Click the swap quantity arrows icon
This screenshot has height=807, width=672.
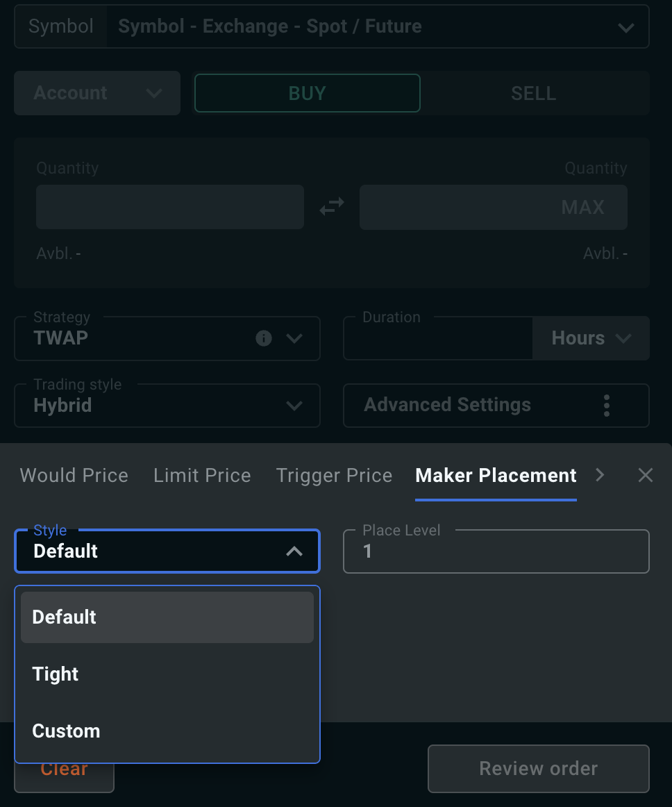pyautogui.click(x=332, y=206)
